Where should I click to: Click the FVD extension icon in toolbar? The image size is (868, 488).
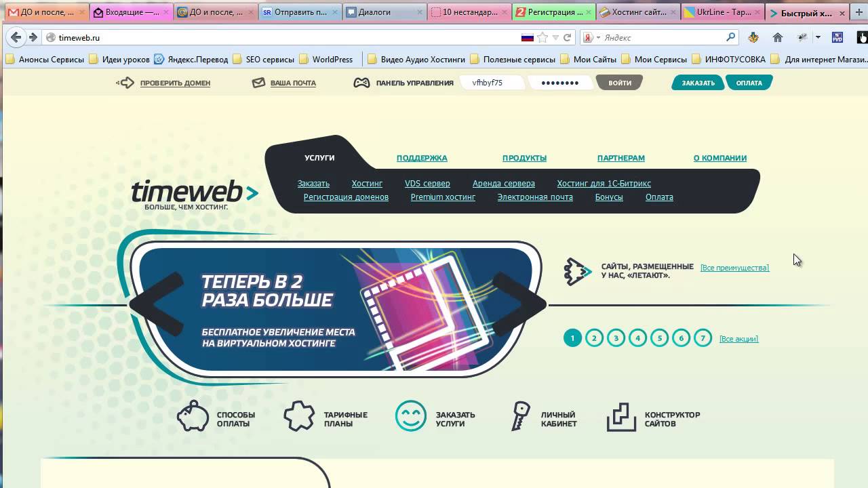click(837, 38)
